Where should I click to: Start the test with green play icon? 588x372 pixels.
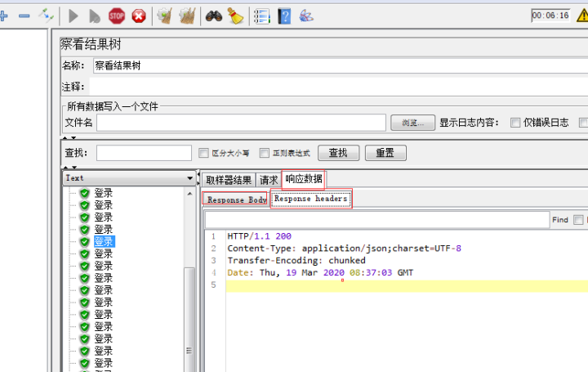pyautogui.click(x=73, y=16)
